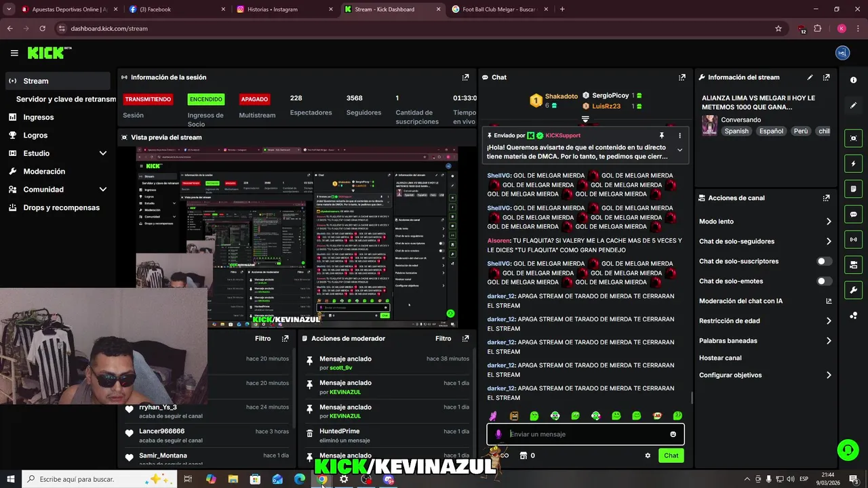Click the stream preview thumbnail
This screenshot has width=868, height=488.
click(297, 237)
